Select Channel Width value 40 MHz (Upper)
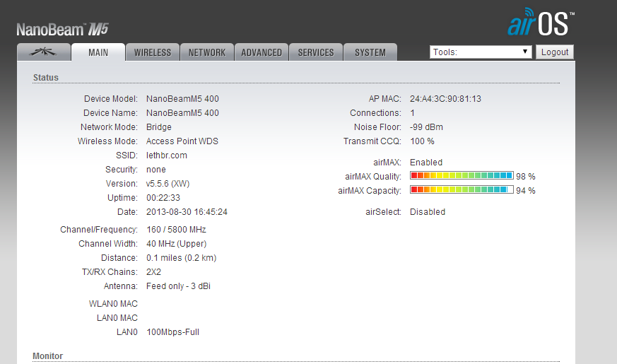Viewport: 617px width, 364px height. (x=177, y=244)
